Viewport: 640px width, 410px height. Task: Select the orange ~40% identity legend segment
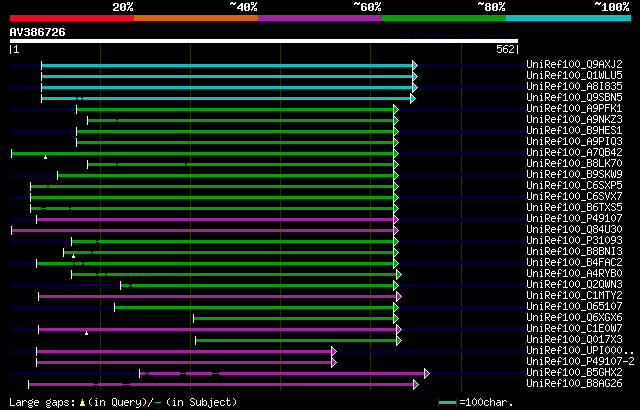196,18
